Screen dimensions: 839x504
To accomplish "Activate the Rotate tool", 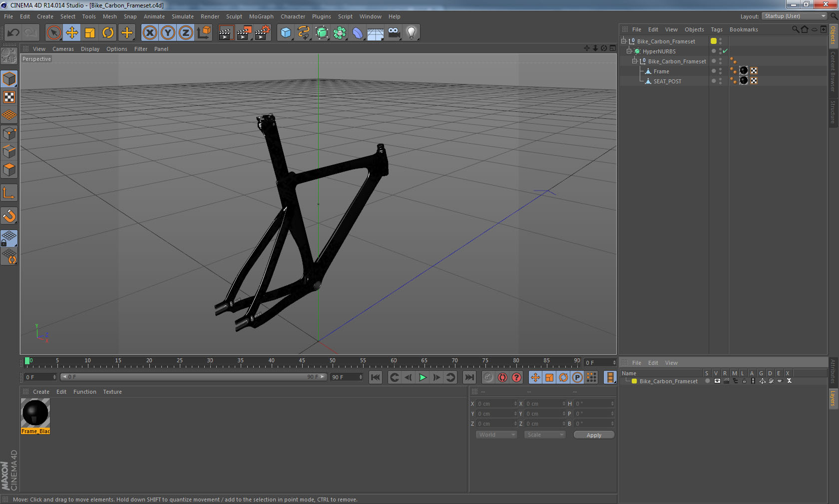I will coord(108,33).
